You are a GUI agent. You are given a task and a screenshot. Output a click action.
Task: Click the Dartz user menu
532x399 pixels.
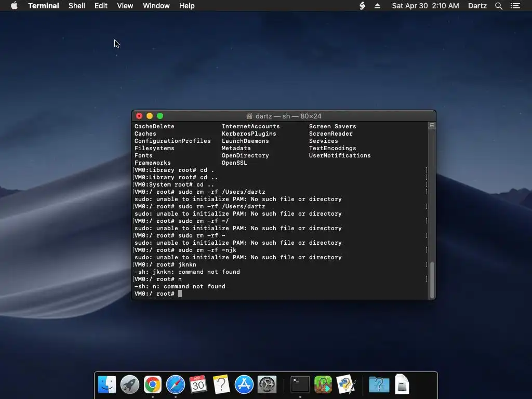tap(477, 6)
